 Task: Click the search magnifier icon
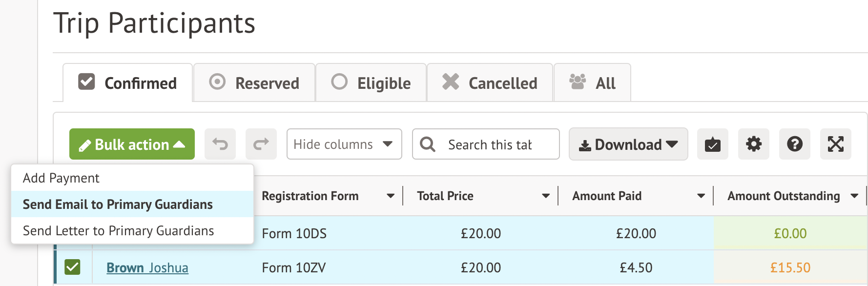[x=428, y=144]
